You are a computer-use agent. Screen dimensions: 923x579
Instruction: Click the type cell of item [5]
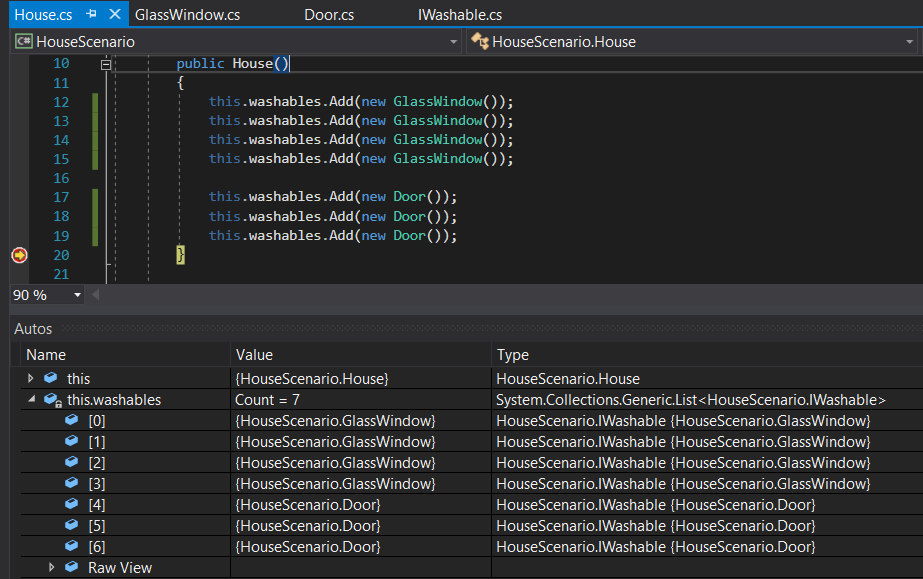707,525
